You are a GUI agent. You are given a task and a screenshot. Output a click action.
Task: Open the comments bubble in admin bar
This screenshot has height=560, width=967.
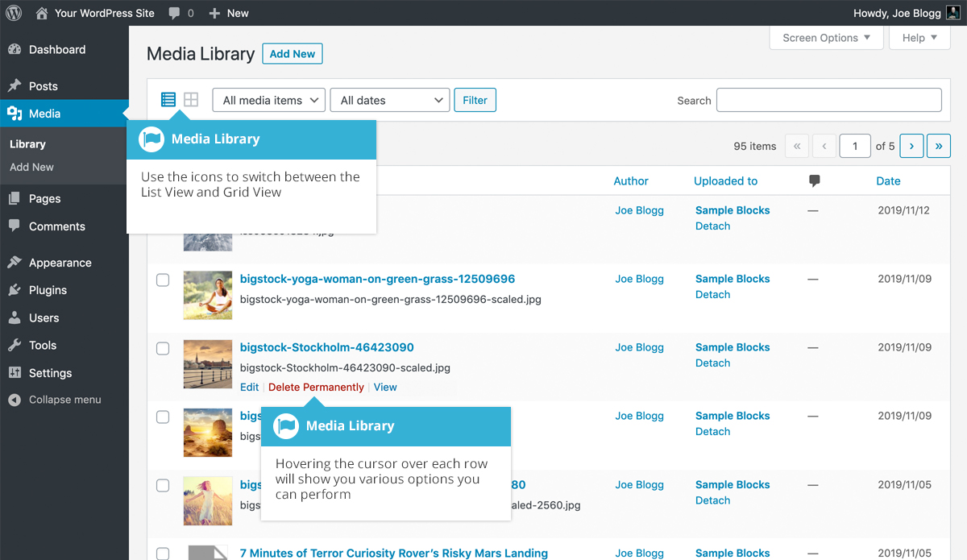(174, 14)
